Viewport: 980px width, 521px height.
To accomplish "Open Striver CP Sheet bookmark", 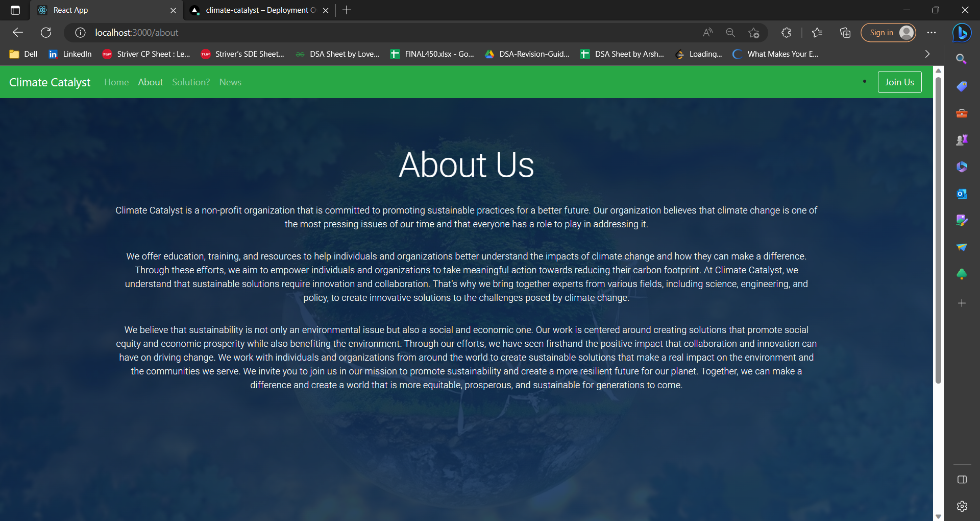I will click(146, 54).
